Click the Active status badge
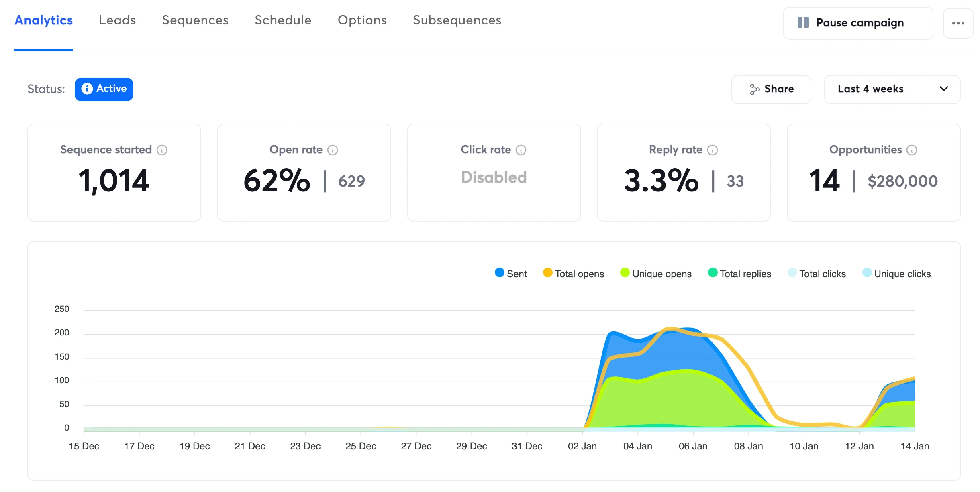Screen dimensions: 980x492 pyautogui.click(x=104, y=89)
